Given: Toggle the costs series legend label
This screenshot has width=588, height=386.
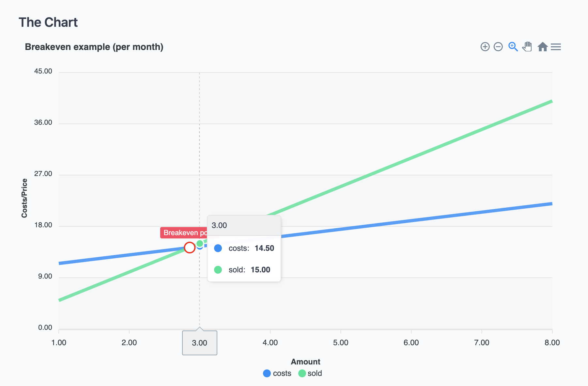Looking at the screenshot, I should coord(282,373).
